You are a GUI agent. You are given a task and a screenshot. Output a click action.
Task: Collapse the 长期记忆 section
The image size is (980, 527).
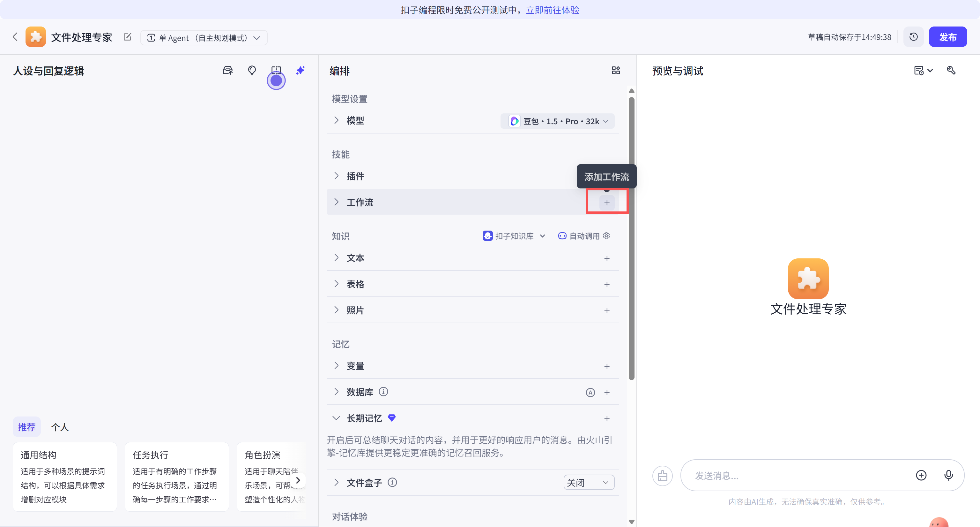[x=336, y=418]
